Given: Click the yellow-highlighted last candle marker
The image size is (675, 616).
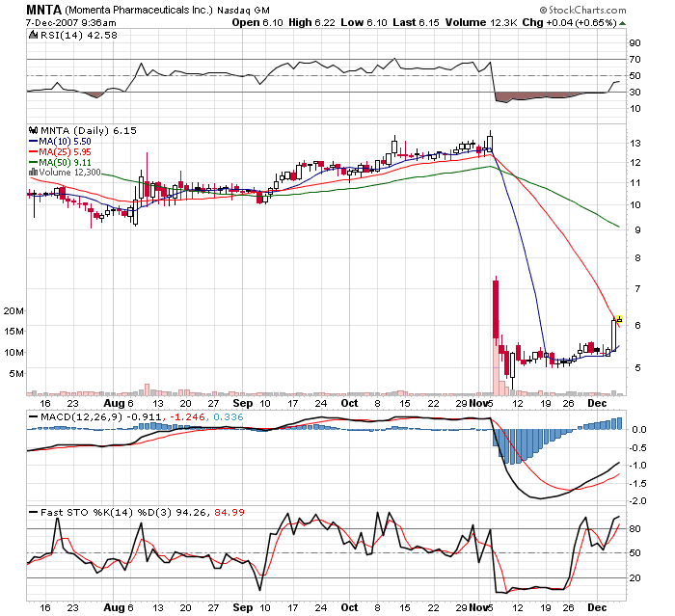Looking at the screenshot, I should pos(619,319).
